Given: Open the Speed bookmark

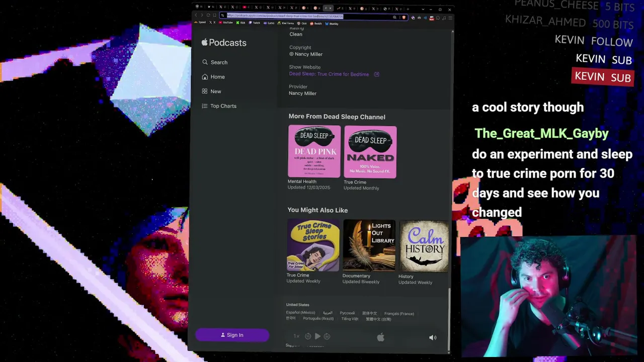Looking at the screenshot, I should tap(200, 23).
